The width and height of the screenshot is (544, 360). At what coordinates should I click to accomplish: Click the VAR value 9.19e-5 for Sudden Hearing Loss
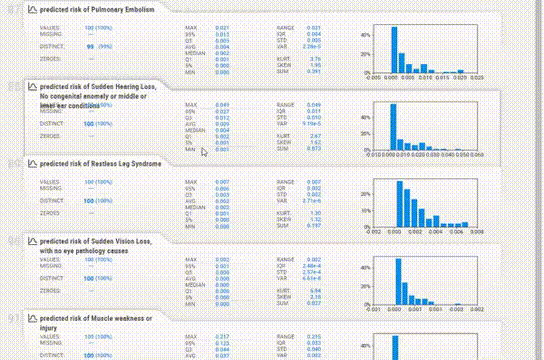pos(312,123)
